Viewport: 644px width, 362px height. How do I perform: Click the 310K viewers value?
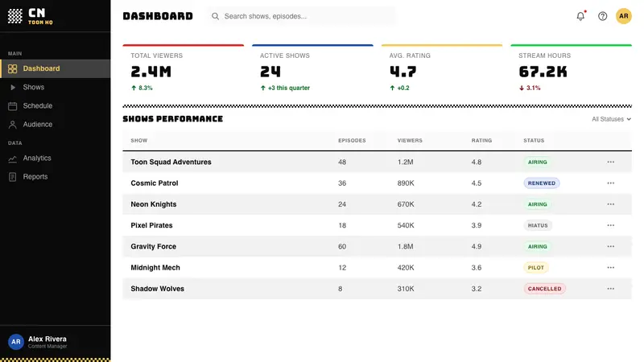(x=406, y=289)
